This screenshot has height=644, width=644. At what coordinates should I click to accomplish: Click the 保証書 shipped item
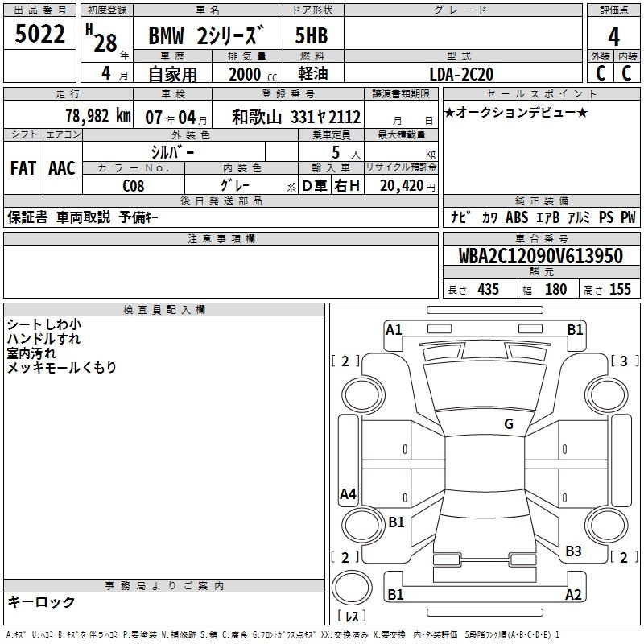(27, 217)
